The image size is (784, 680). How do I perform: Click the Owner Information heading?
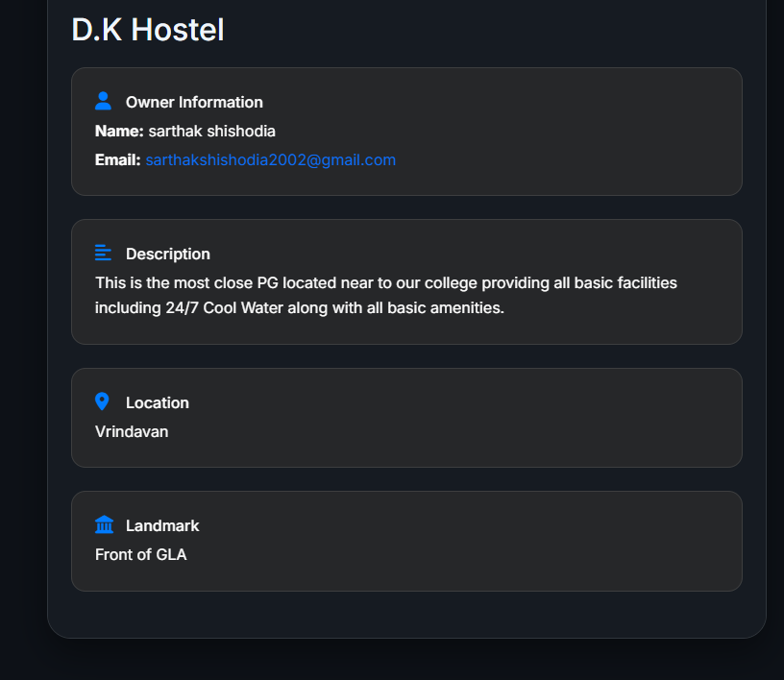point(193,102)
